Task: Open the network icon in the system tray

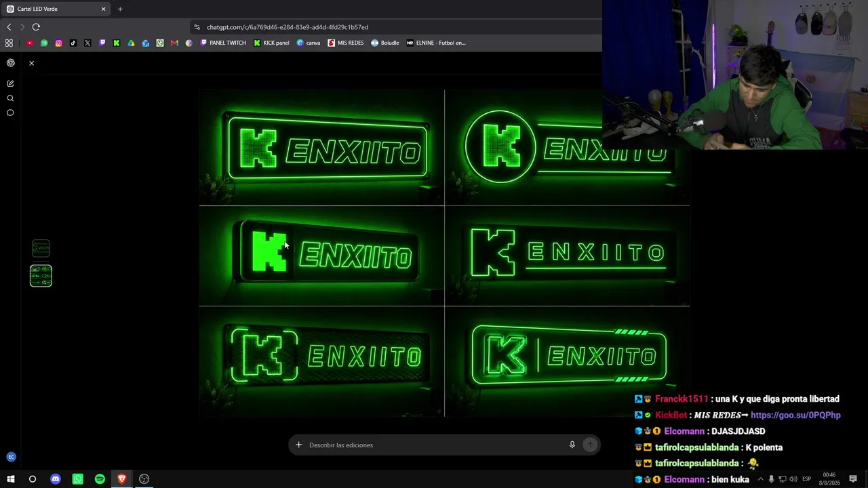Action: click(x=782, y=479)
